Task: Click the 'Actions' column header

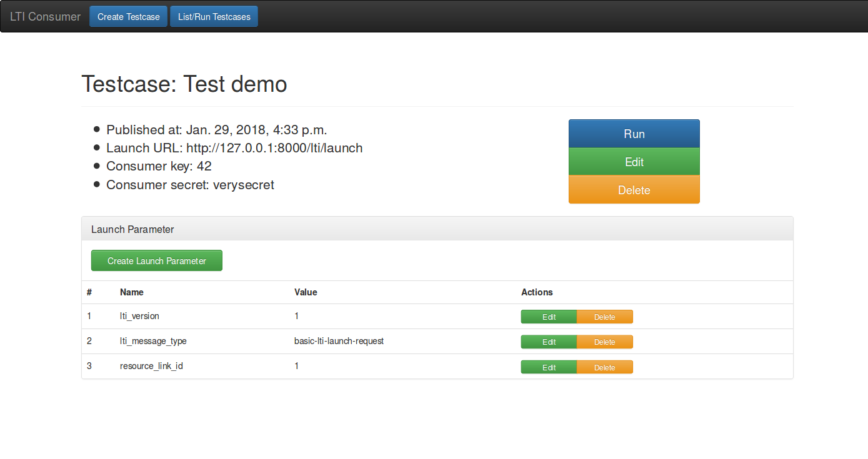Action: (537, 292)
